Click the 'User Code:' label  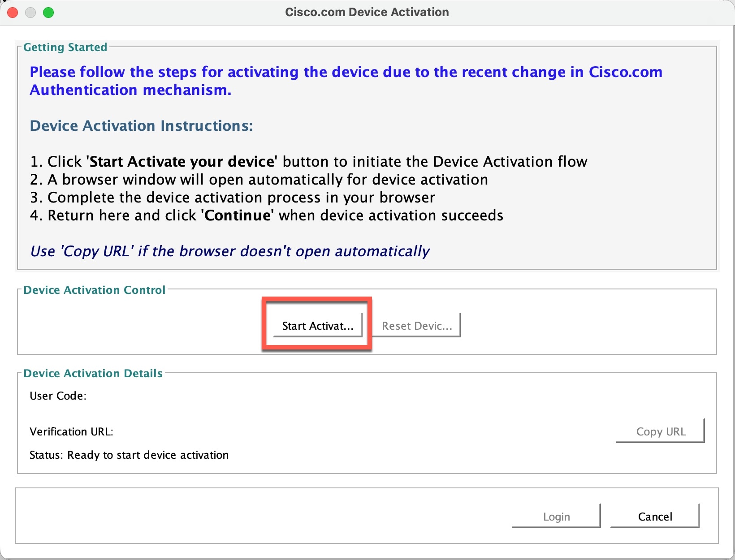(58, 396)
